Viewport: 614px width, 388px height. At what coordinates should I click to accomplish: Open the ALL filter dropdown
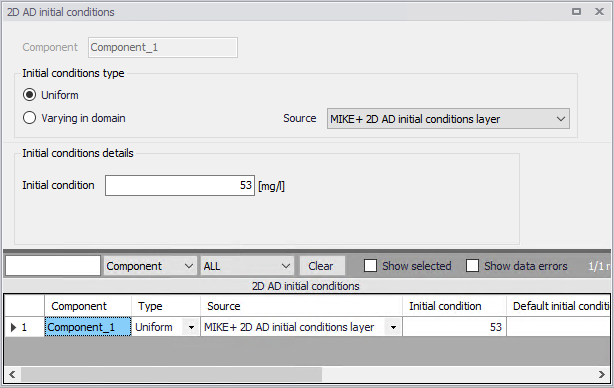(247, 266)
